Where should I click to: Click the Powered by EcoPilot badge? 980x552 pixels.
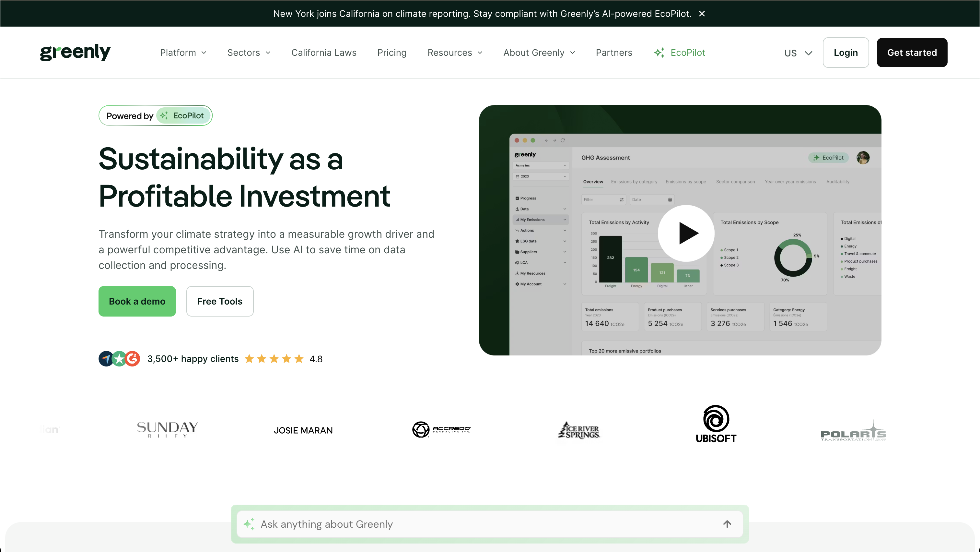[x=155, y=115]
